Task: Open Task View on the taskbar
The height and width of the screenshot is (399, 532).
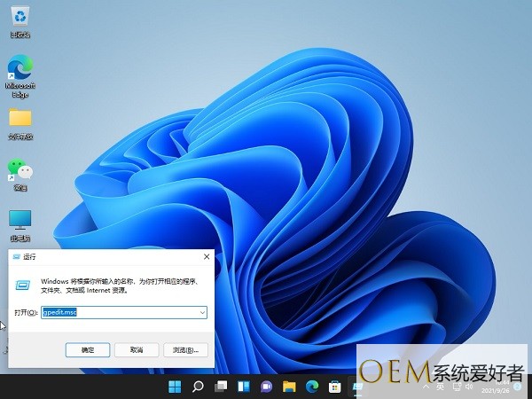Action: pos(221,387)
